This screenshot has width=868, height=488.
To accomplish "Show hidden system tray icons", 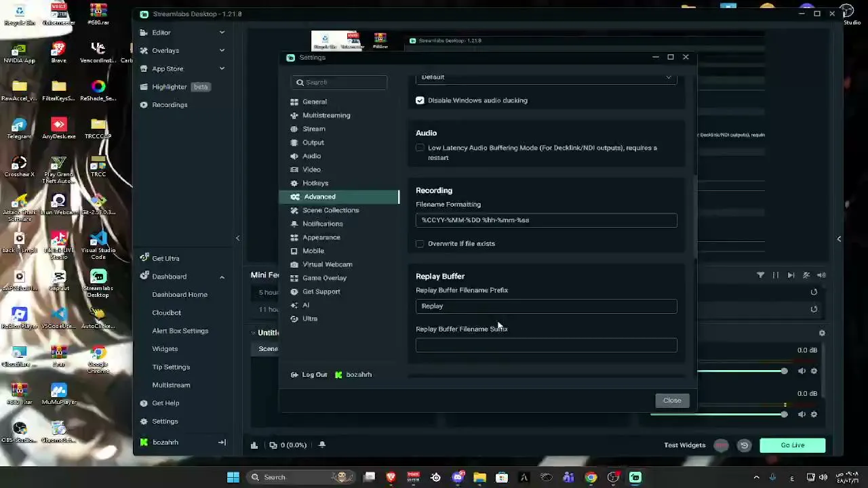I will [756, 477].
